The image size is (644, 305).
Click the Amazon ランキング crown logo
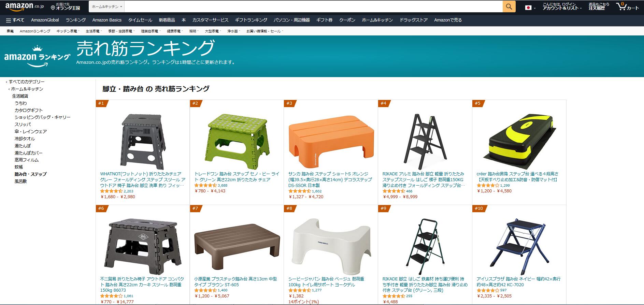pos(38,56)
